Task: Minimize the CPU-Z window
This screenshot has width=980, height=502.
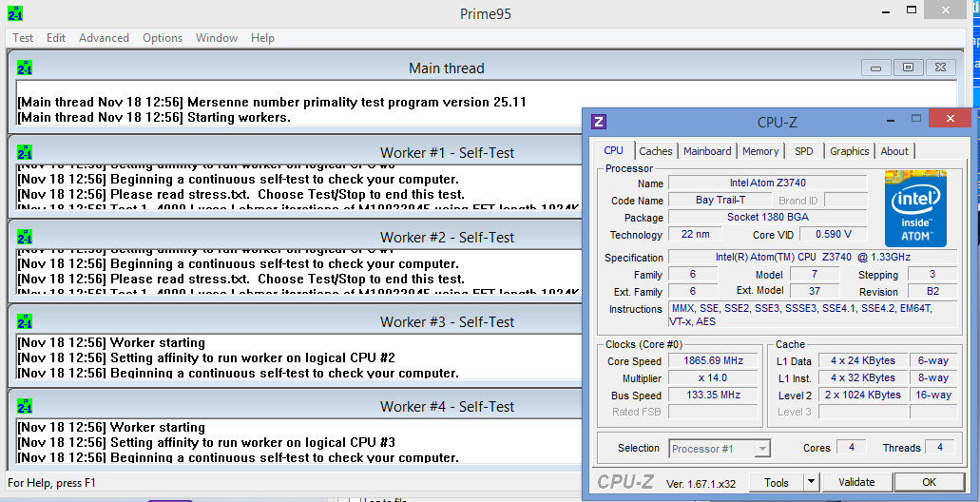Action: (890, 119)
